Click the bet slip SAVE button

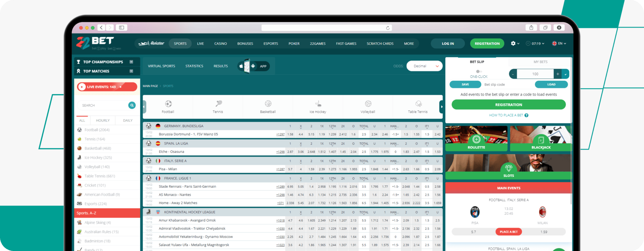click(x=465, y=84)
